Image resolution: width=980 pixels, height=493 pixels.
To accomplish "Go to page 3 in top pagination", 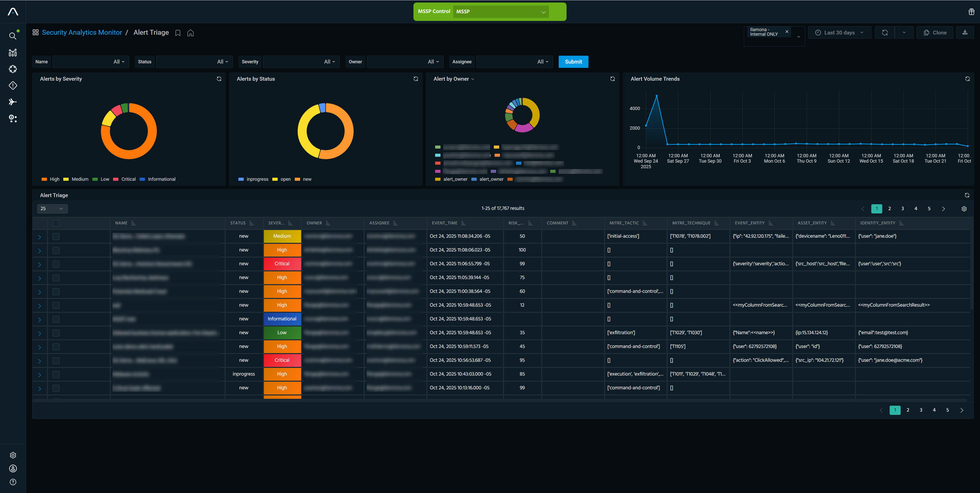I will (902, 209).
